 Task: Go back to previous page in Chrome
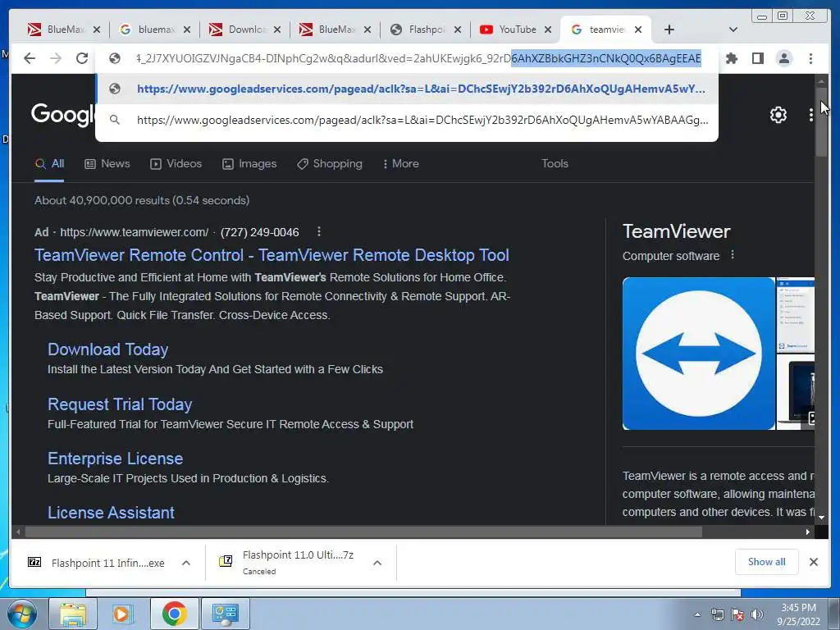tap(30, 58)
